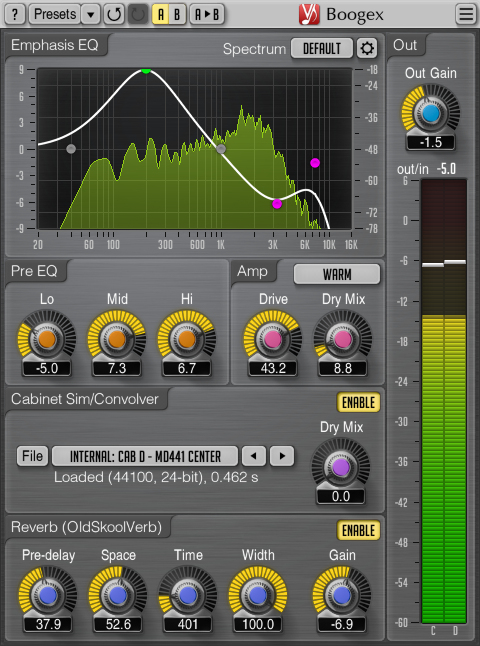
Task: Click the reverb Space knob
Action: 118,595
